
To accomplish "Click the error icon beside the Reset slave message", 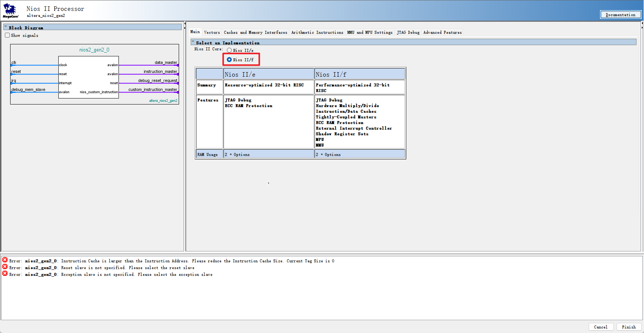I will point(5,266).
